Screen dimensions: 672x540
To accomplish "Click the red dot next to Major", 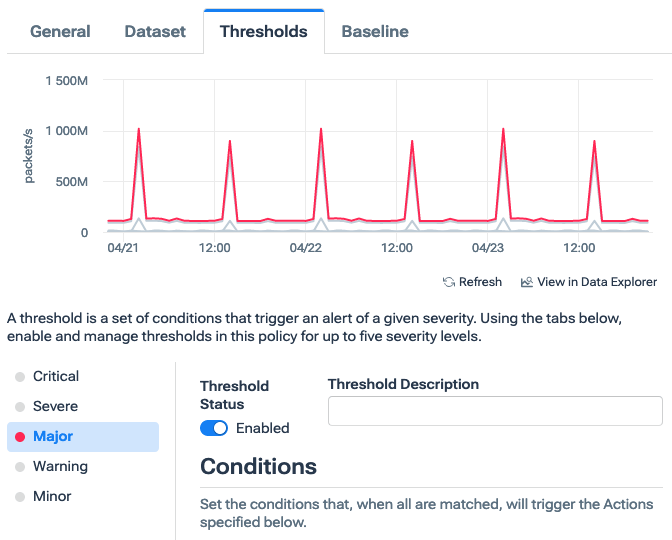I will (20, 437).
